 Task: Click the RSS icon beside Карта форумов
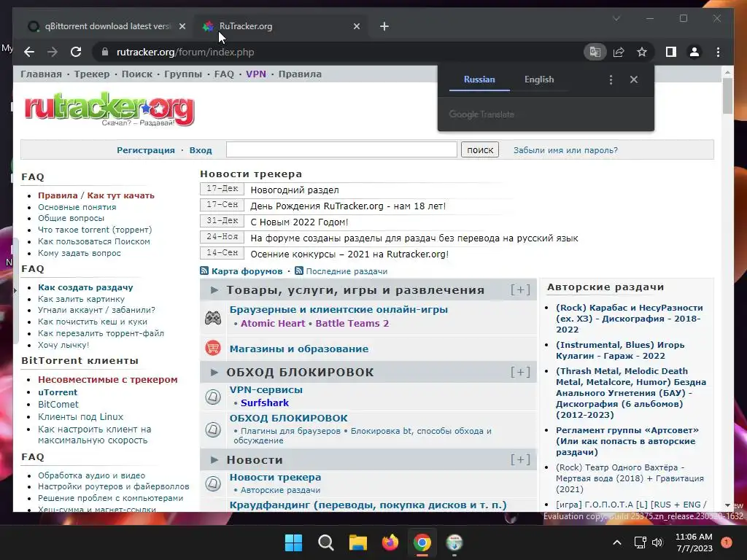(204, 271)
